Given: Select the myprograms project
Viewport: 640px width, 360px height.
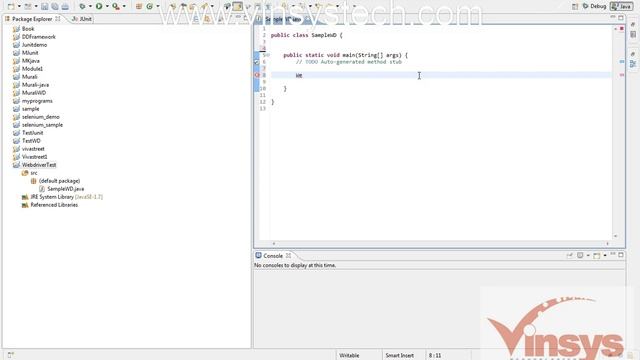Looking at the screenshot, I should [37, 101].
